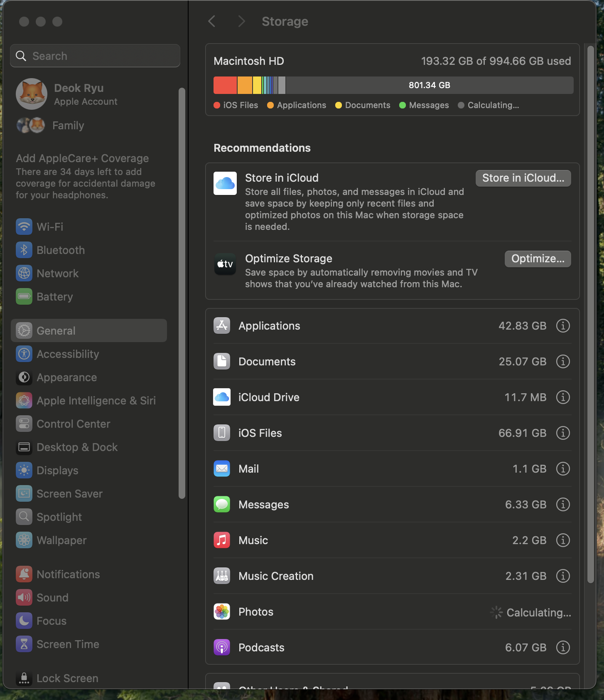Click the yellow Documents bar segment
The height and width of the screenshot is (700, 604).
click(257, 85)
